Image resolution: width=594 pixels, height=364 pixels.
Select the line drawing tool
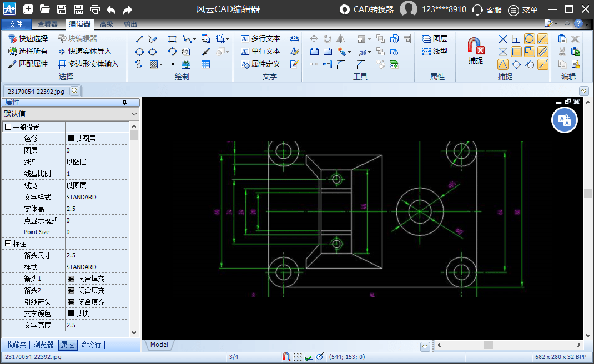[x=139, y=39]
